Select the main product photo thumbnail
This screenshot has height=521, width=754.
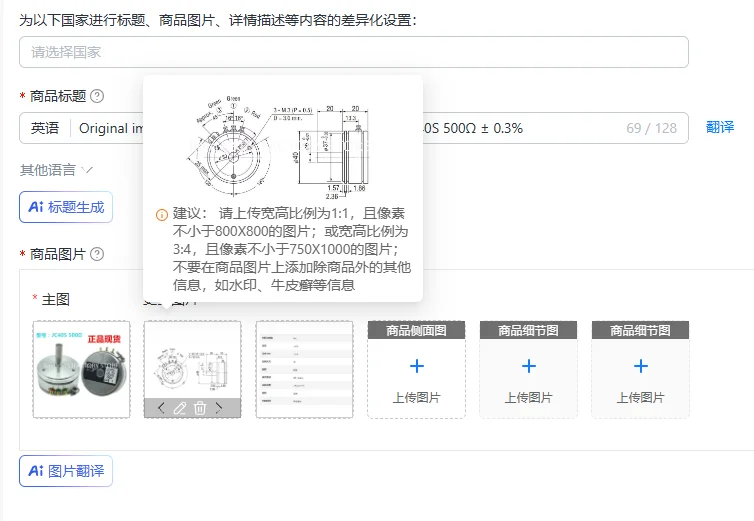pyautogui.click(x=81, y=369)
